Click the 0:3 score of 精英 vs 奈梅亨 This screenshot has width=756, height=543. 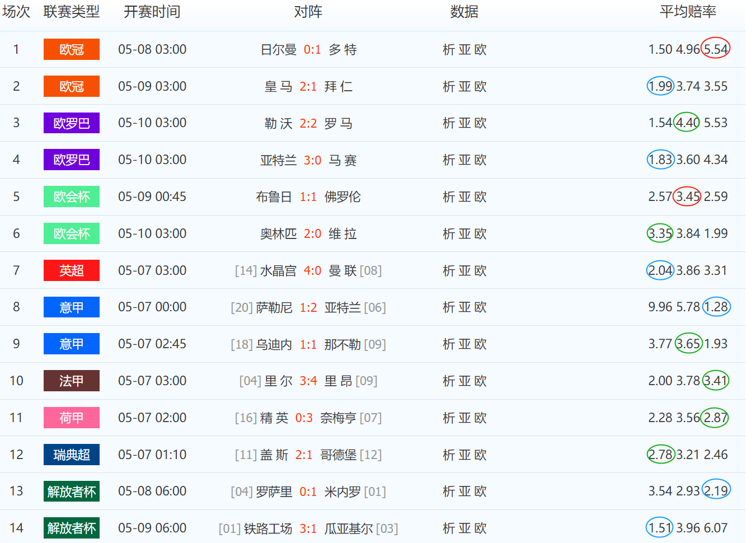click(x=304, y=418)
